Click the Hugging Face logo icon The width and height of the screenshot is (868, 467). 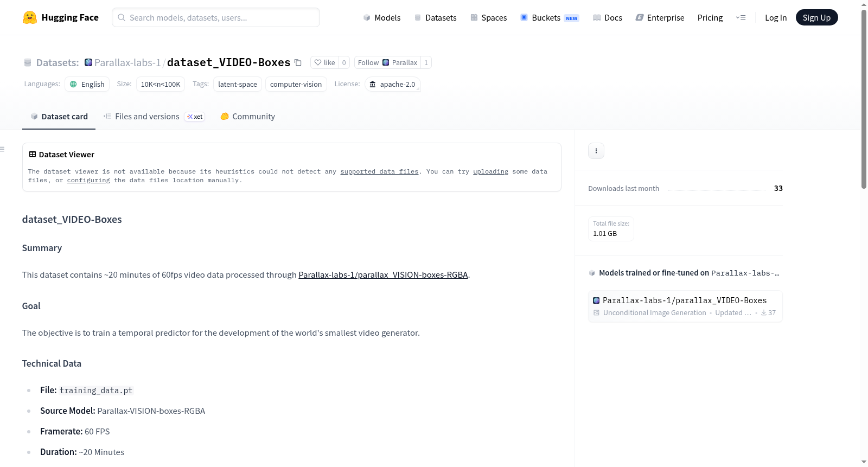(30, 17)
